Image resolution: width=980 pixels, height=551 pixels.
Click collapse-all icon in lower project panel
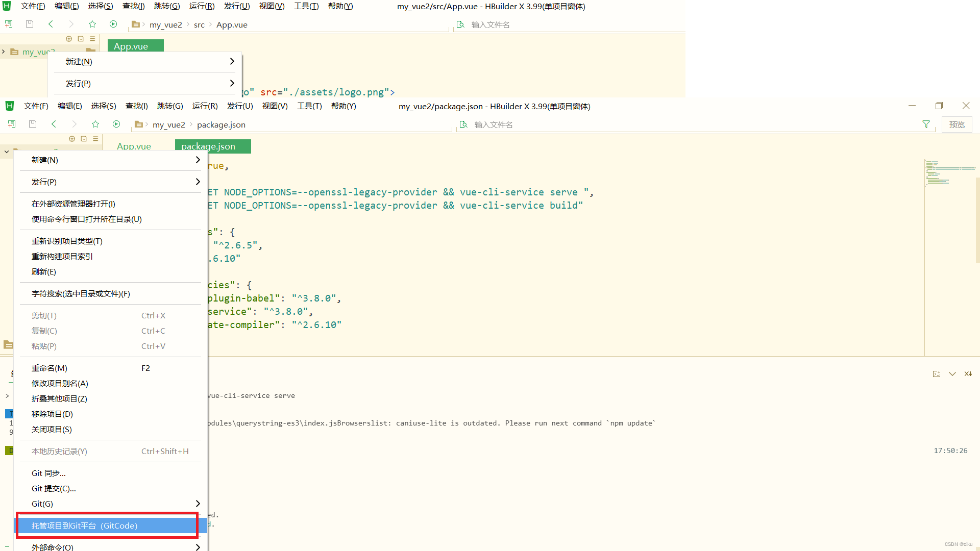(84, 139)
